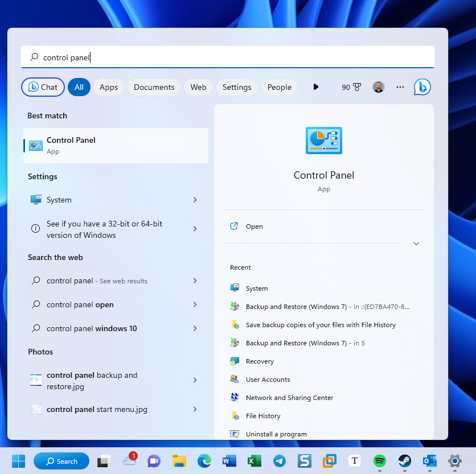Open 'control panel backup and restore.jpg' thumbnail
The image size is (476, 474).
(x=36, y=380)
